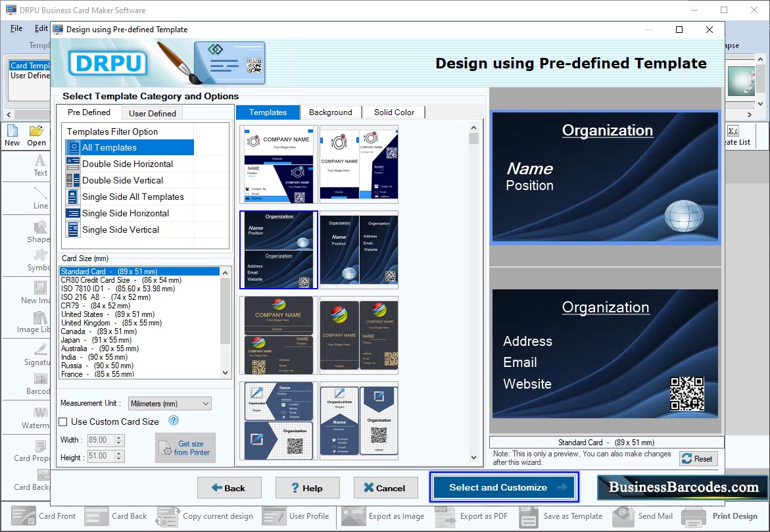The height and width of the screenshot is (532, 770).
Task: Open the Solid Color tab
Action: tap(394, 112)
